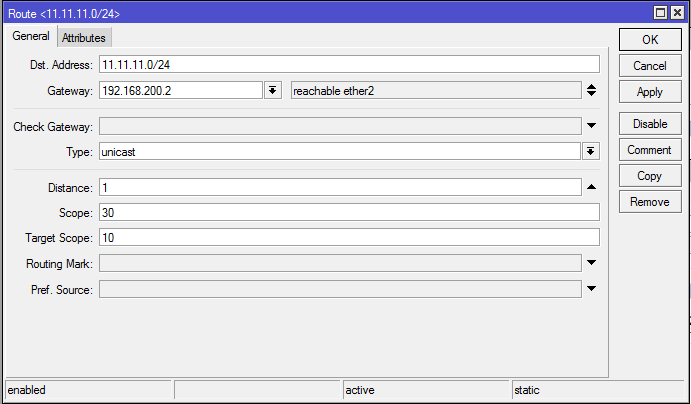This screenshot has width=691, height=404.
Task: Expand the Routing Mark field
Action: pyautogui.click(x=591, y=264)
